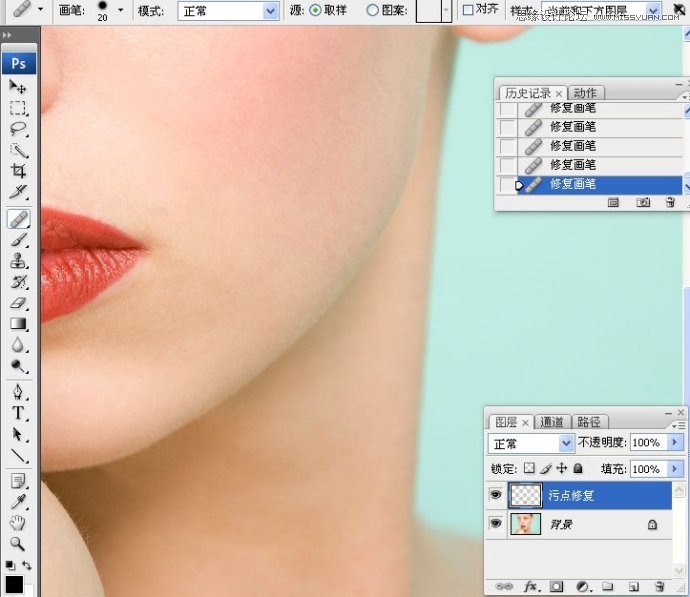The image size is (690, 597).
Task: Create a new layer
Action: [x=633, y=586]
